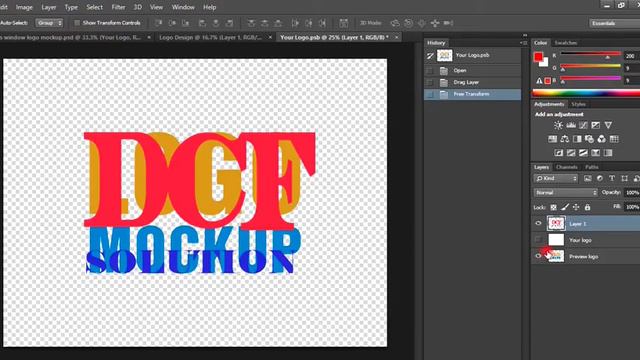Click the red foreground color swatch

(x=538, y=56)
